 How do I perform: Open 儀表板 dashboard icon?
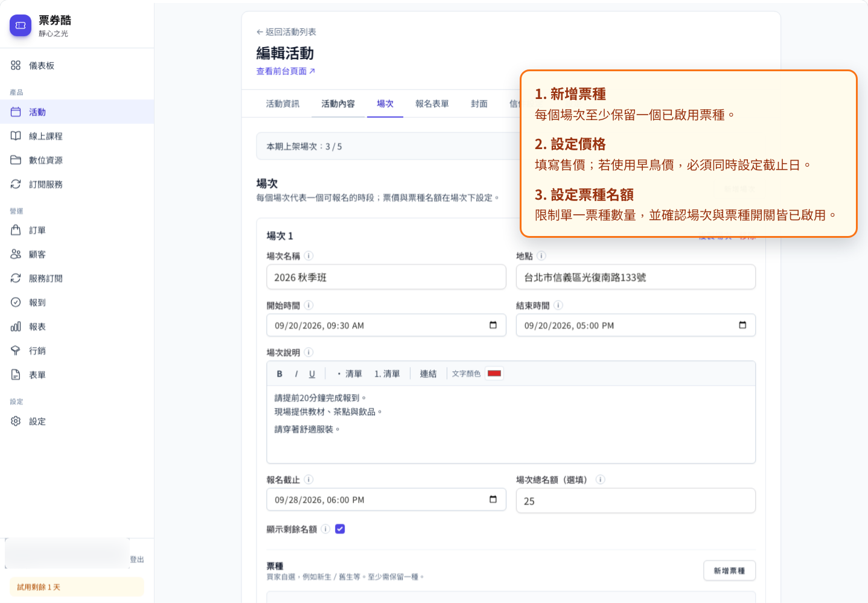16,65
